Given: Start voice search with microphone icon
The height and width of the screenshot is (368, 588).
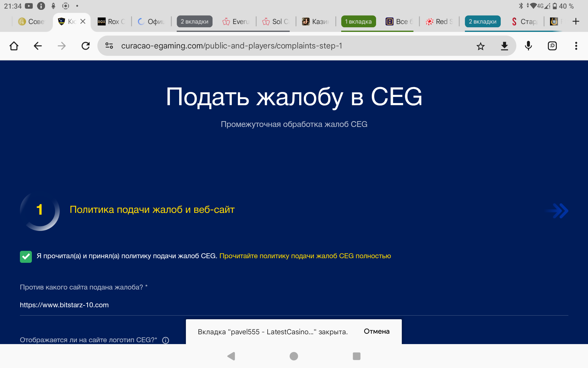Looking at the screenshot, I should [x=528, y=46].
